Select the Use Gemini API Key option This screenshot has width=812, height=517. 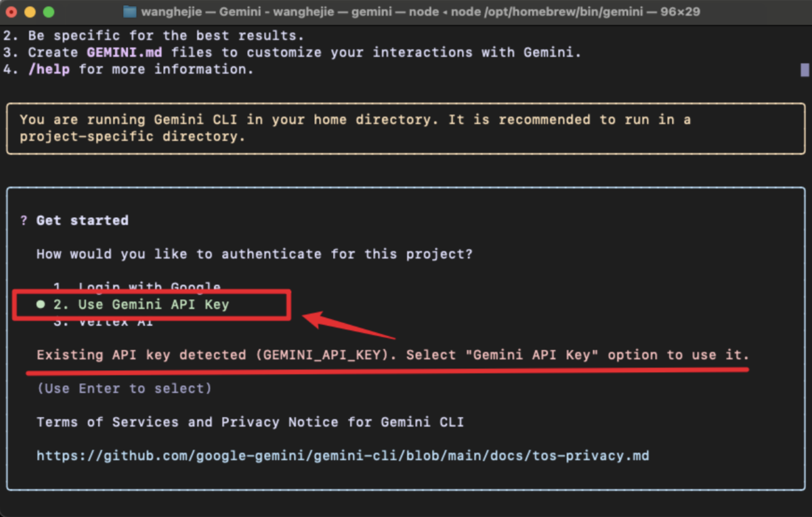(153, 304)
